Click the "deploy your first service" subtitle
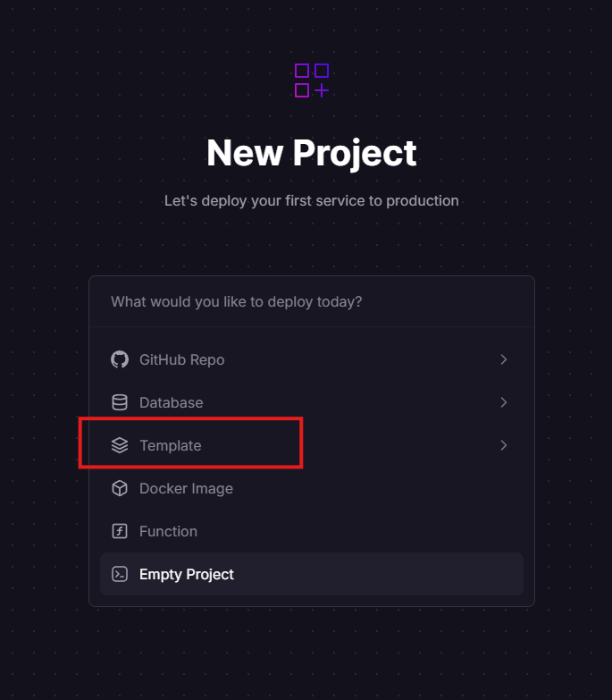Viewport: 612px width, 700px height. 312,200
